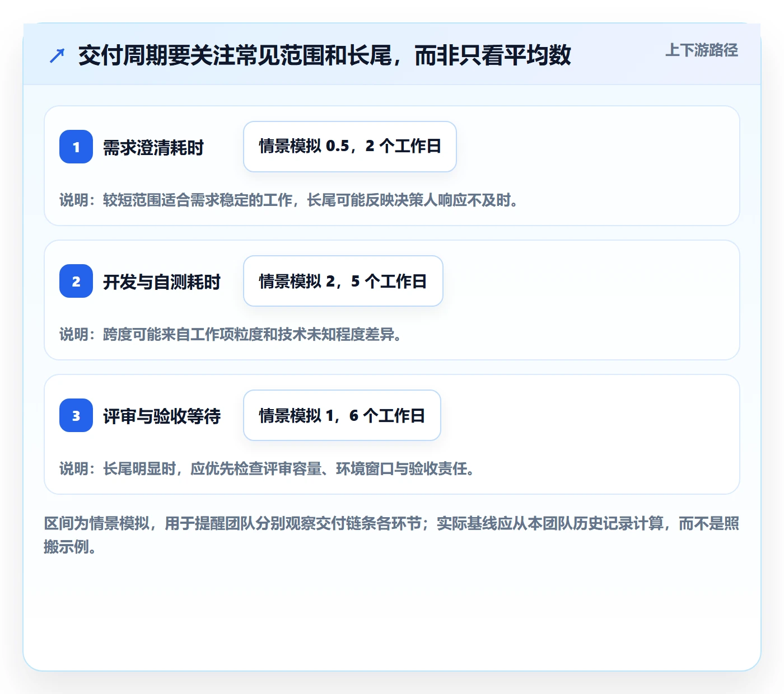Click the arrow icon beside the title
The image size is (784, 694).
pyautogui.click(x=57, y=55)
